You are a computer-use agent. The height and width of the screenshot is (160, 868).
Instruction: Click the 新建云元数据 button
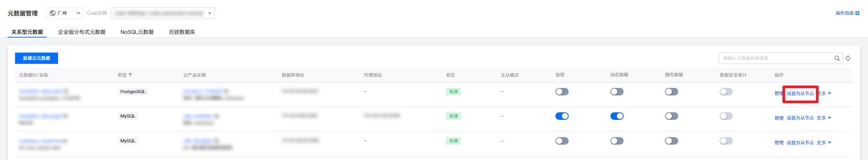point(37,58)
